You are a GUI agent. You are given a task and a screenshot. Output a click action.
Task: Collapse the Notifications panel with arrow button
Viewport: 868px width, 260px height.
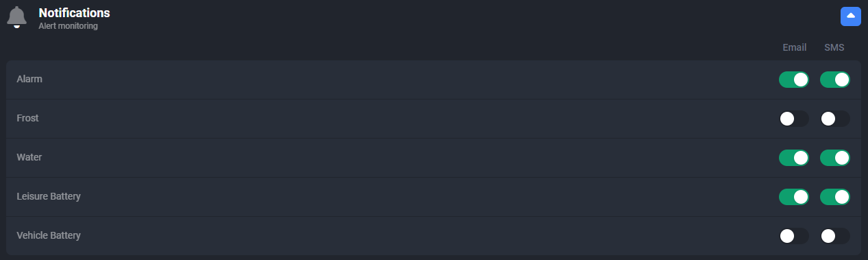click(x=850, y=16)
